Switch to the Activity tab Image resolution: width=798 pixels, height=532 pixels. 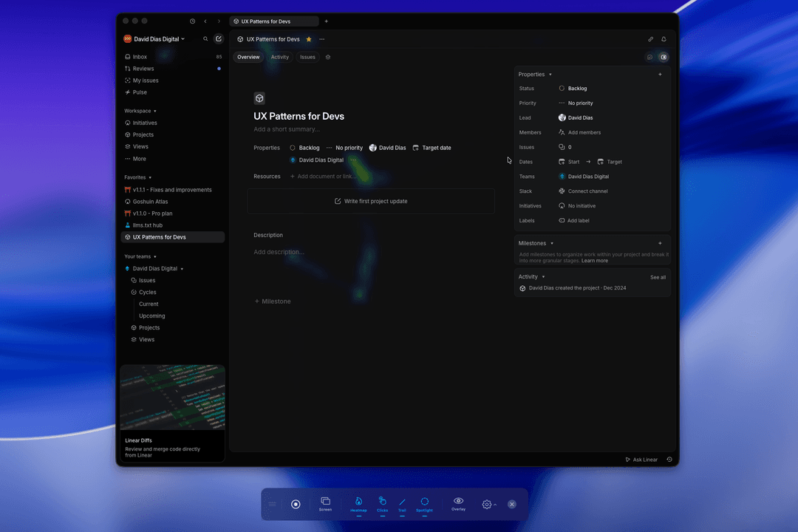coord(279,57)
